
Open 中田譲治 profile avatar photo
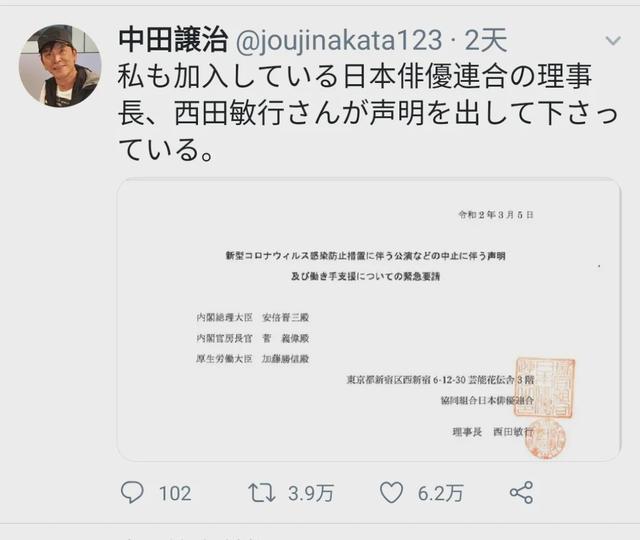[60, 66]
